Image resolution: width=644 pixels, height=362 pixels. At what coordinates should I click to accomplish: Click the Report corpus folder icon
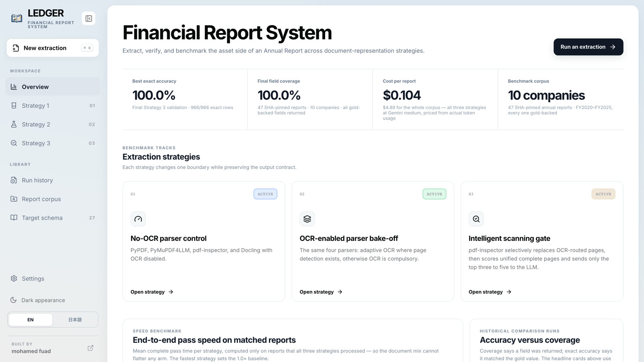tap(14, 199)
